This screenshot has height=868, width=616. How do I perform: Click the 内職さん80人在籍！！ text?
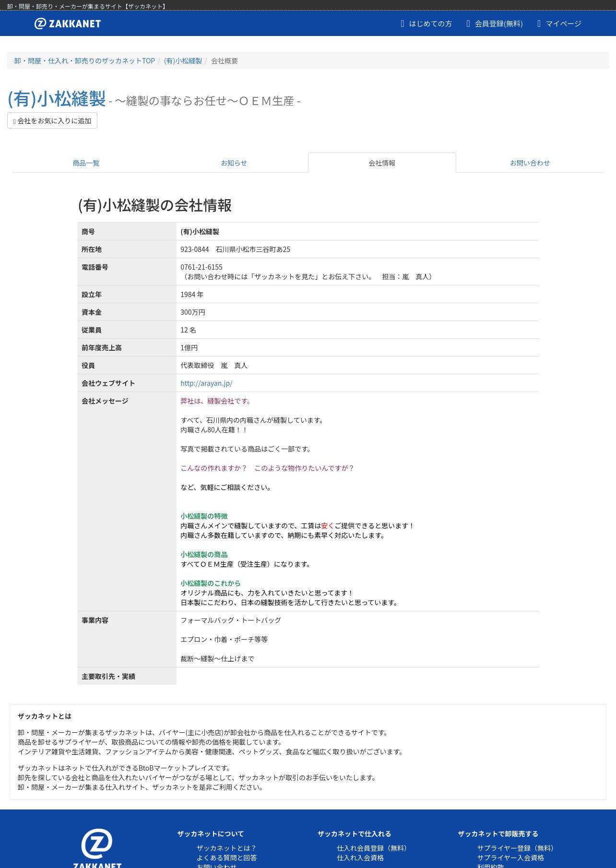pyautogui.click(x=214, y=430)
